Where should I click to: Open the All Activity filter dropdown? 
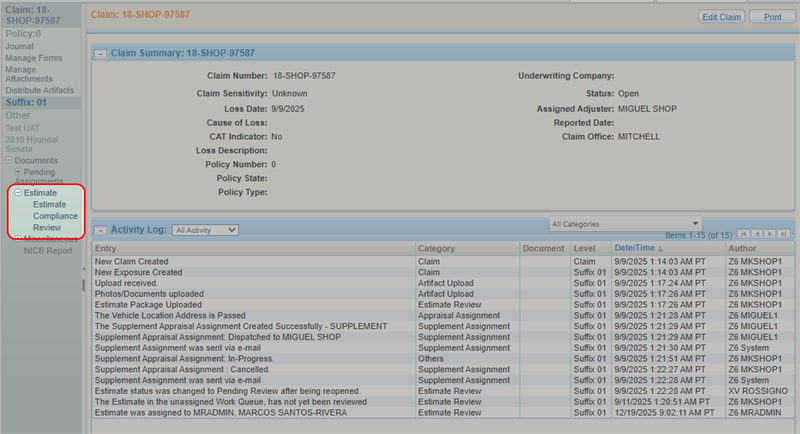pos(205,230)
